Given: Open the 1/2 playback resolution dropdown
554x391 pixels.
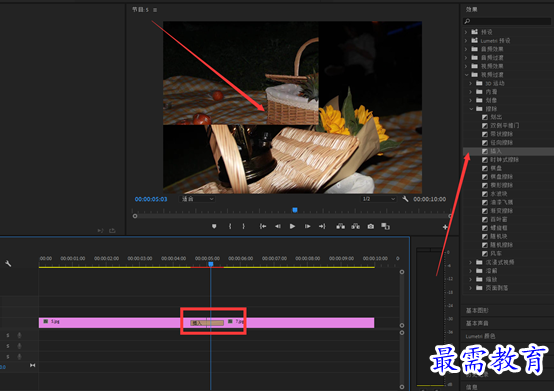Looking at the screenshot, I should tap(378, 199).
